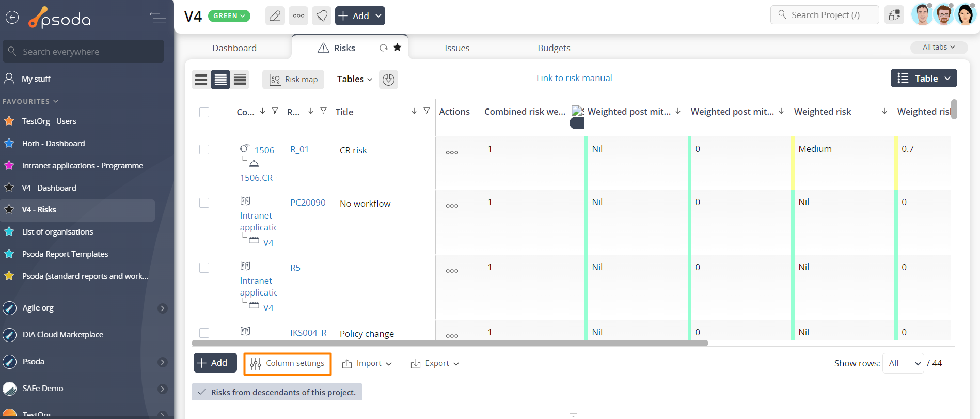980x419 pixels.
Task: Open actions menu for R5 row
Action: click(x=452, y=271)
